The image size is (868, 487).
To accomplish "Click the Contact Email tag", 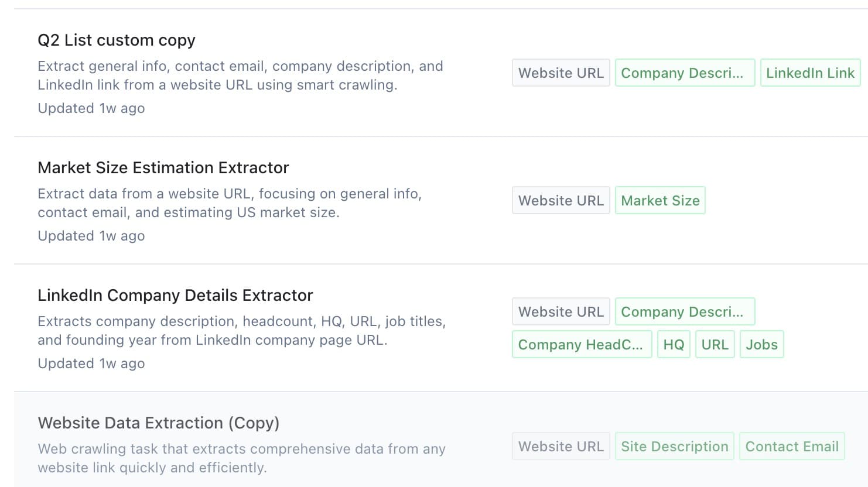I will [x=792, y=446].
